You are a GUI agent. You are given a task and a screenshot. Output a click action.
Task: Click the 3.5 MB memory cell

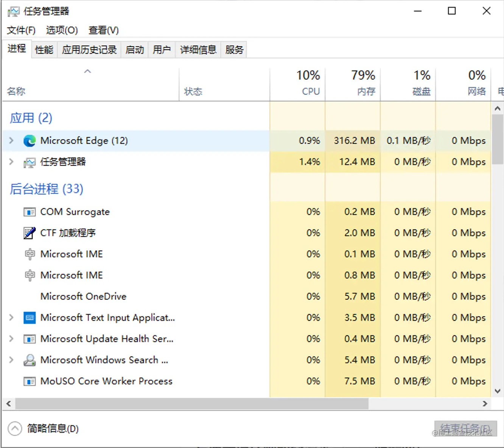(x=353, y=318)
